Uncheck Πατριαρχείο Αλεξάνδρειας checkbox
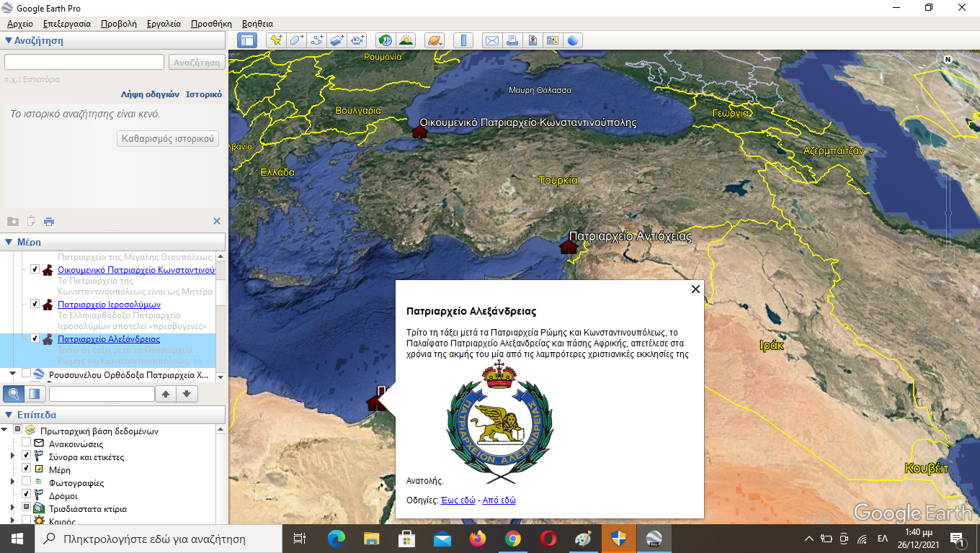The height and width of the screenshot is (553, 980). (35, 338)
